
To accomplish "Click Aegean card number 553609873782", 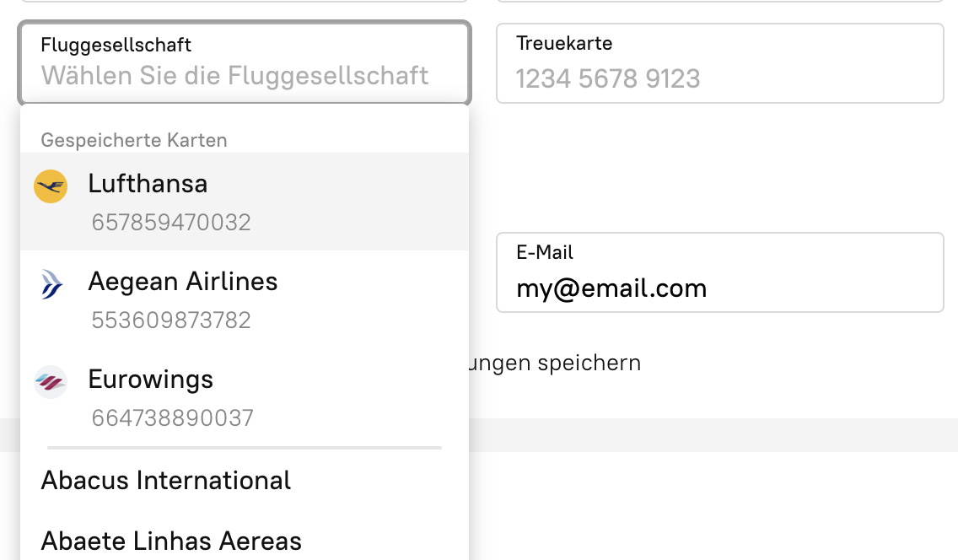I will (171, 320).
